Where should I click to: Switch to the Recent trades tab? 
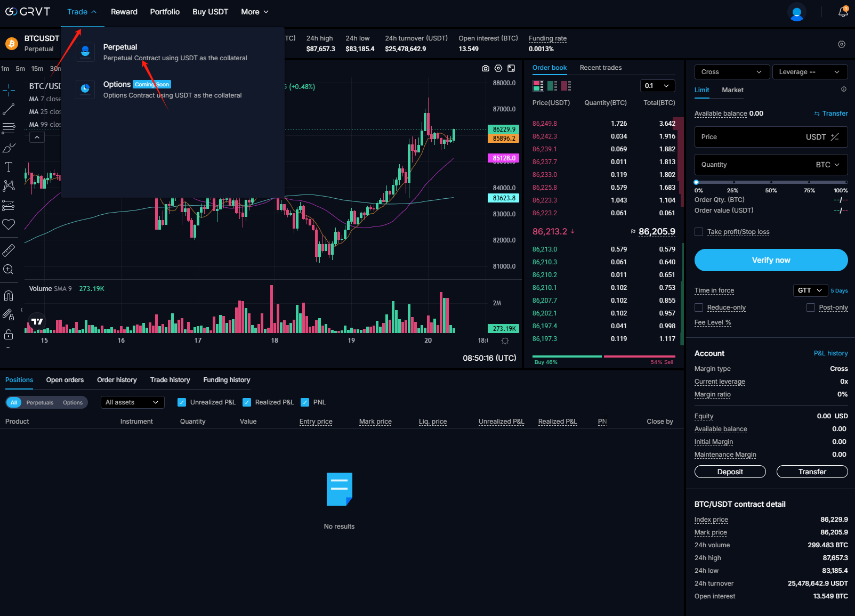click(x=601, y=68)
